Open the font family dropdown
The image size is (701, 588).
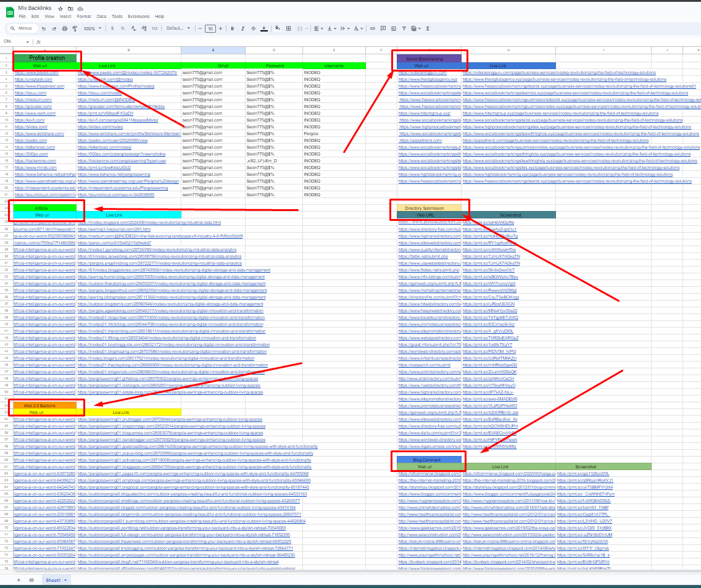click(178, 28)
